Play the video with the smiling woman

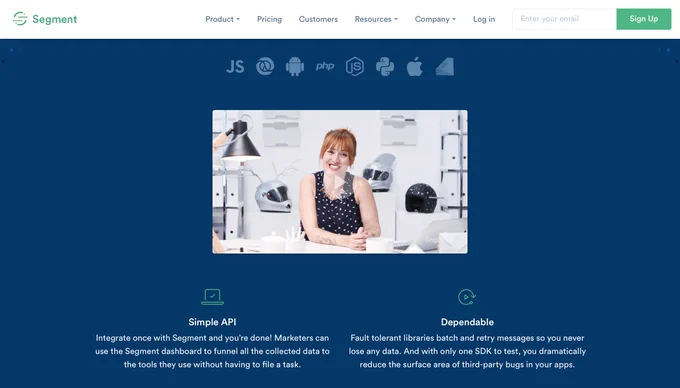[x=340, y=182]
